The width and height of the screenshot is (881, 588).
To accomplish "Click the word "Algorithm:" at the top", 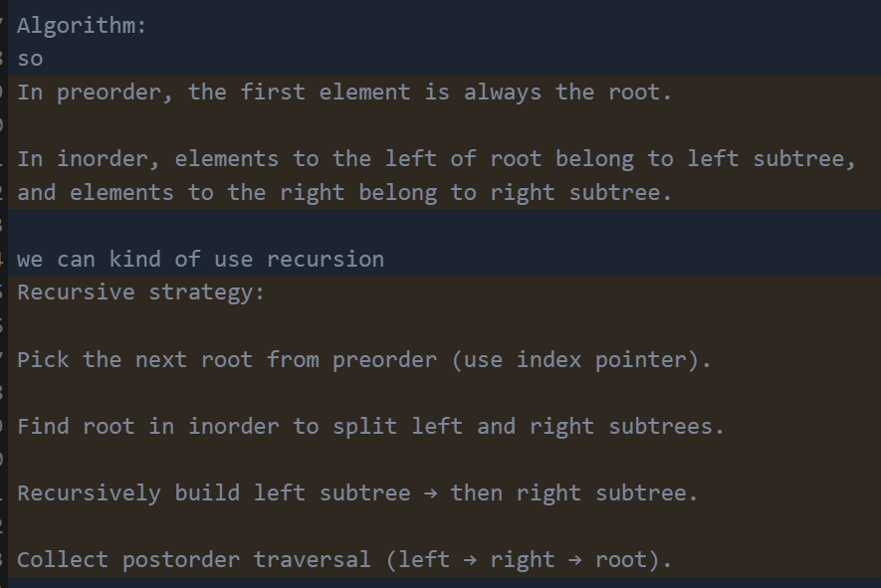I will pos(82,26).
